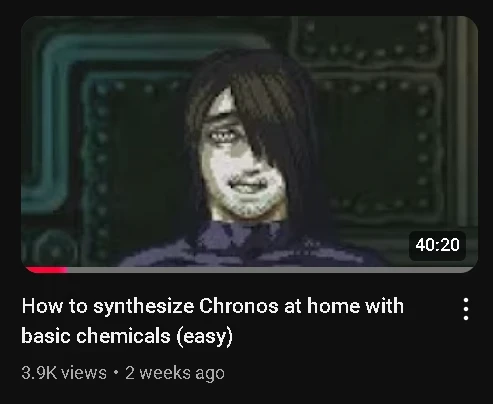This screenshot has height=404, width=493.
Task: Click 'How to synthesize' in the title
Action: [108, 306]
